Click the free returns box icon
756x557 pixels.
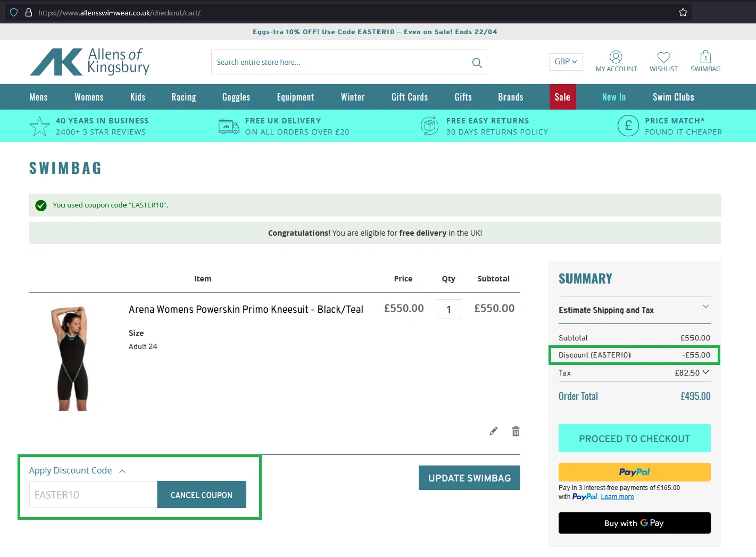tap(430, 126)
